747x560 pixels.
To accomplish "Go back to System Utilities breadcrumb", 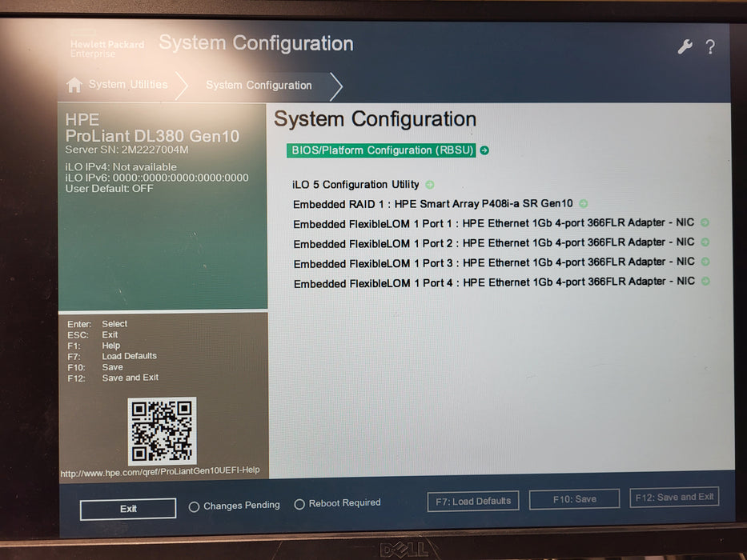I will point(128,84).
